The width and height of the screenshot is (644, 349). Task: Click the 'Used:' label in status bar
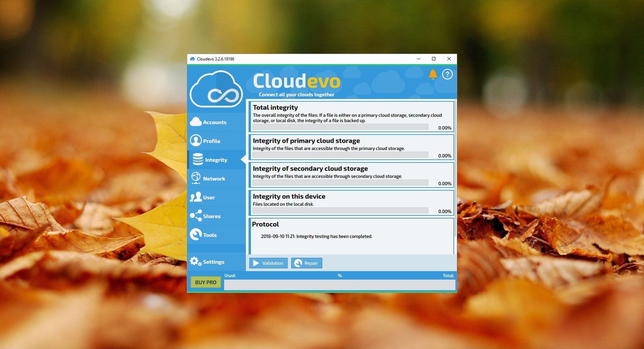click(230, 276)
